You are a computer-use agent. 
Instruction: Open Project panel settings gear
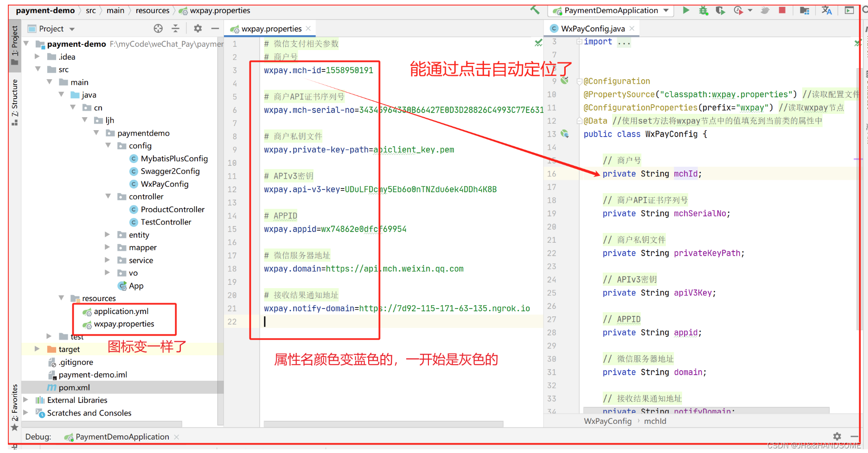click(x=198, y=29)
